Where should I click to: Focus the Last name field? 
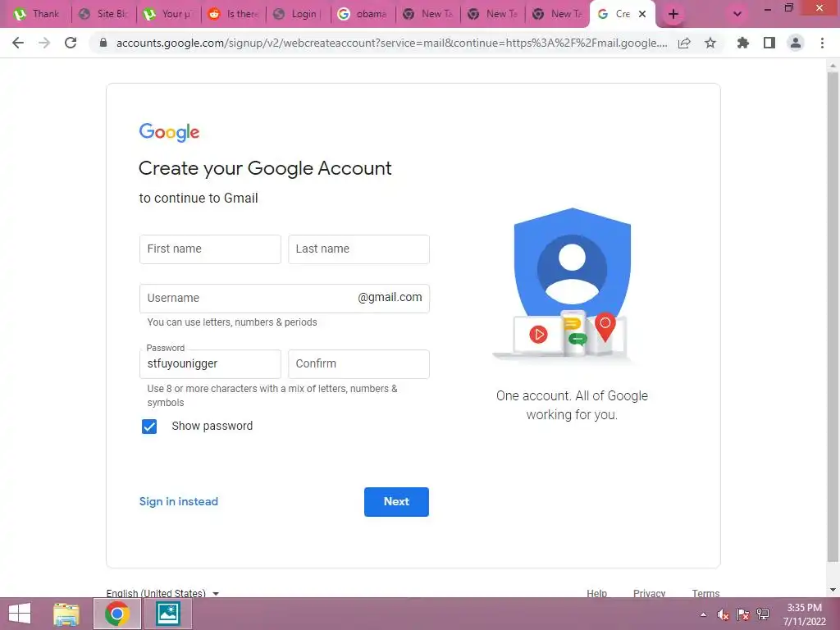click(x=358, y=249)
